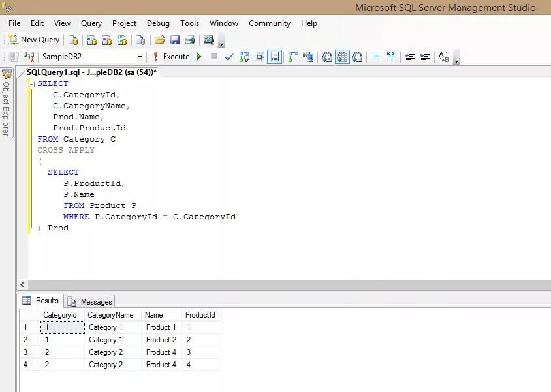551x392 pixels.
Task: Click the editor's horizontal scrollbar track
Action: (289, 284)
